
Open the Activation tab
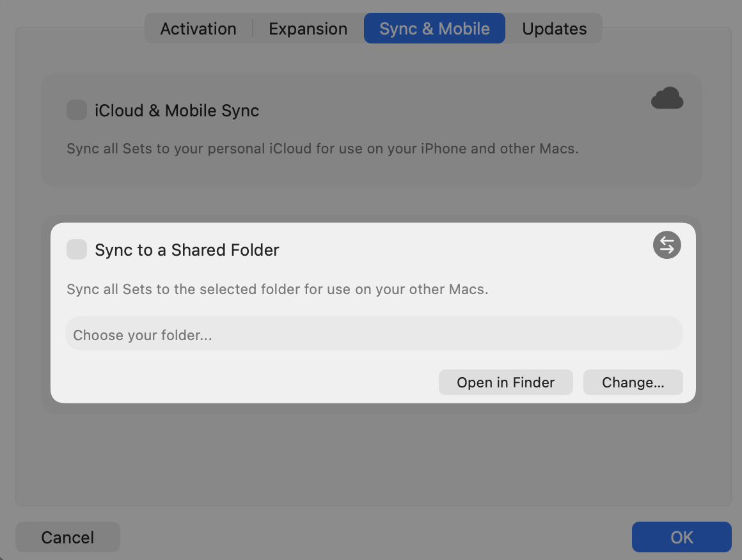tap(198, 29)
